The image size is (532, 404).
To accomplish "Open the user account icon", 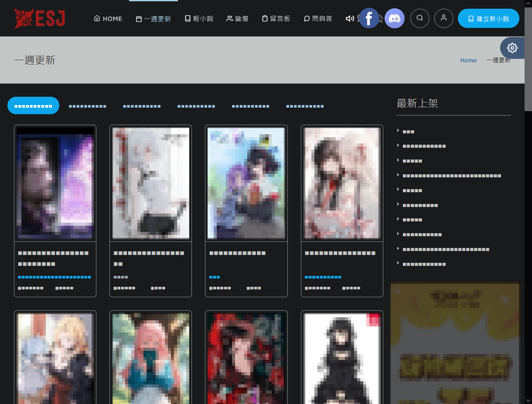I will (444, 18).
